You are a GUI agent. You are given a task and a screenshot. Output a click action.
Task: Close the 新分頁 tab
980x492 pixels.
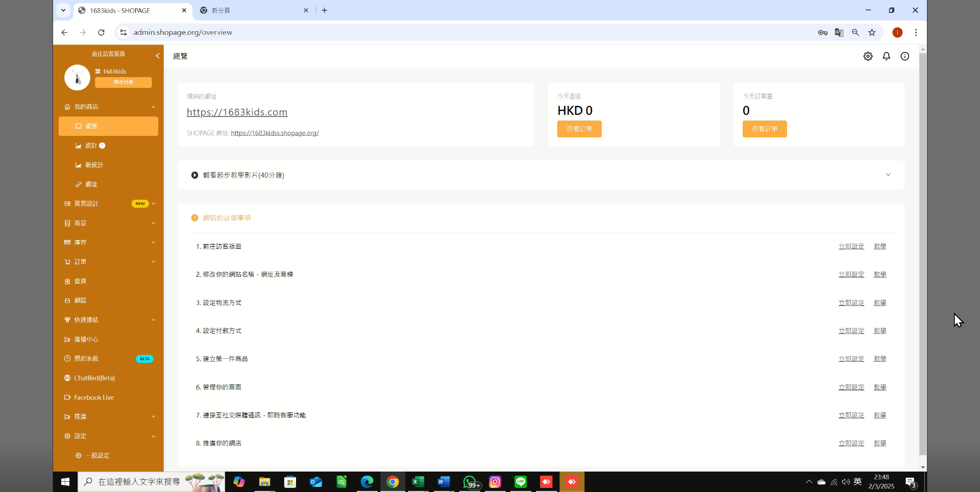(x=306, y=10)
